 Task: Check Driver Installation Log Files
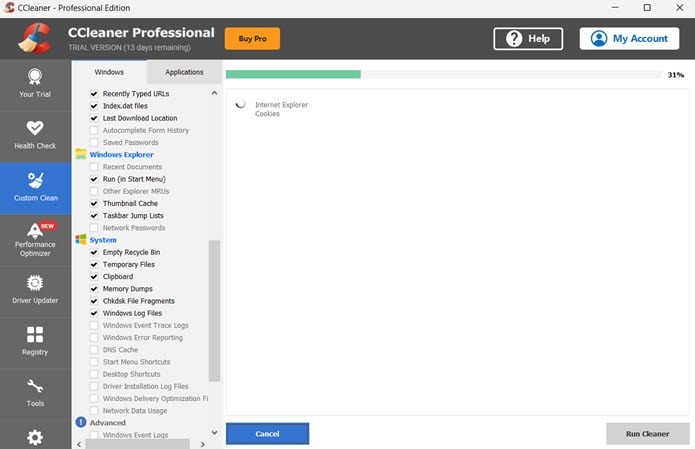[x=94, y=386]
